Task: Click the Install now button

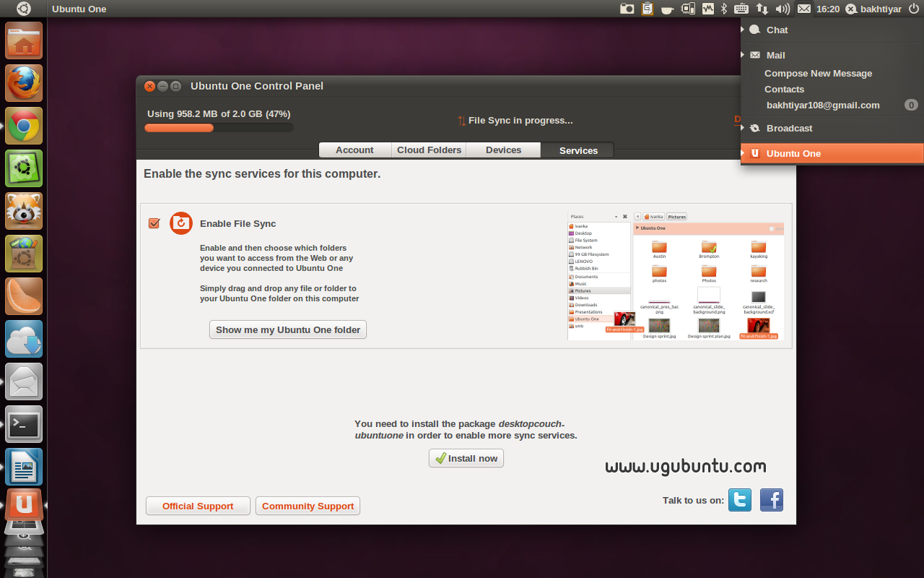Action: click(x=466, y=458)
